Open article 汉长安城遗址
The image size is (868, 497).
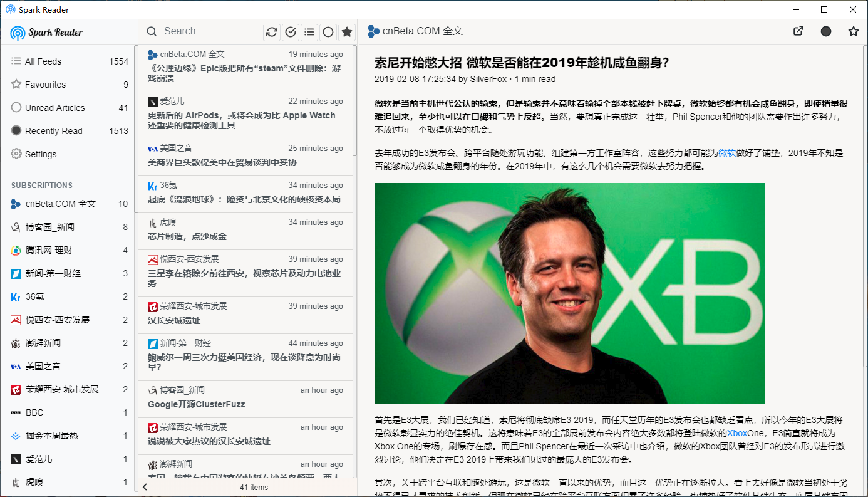click(245, 315)
